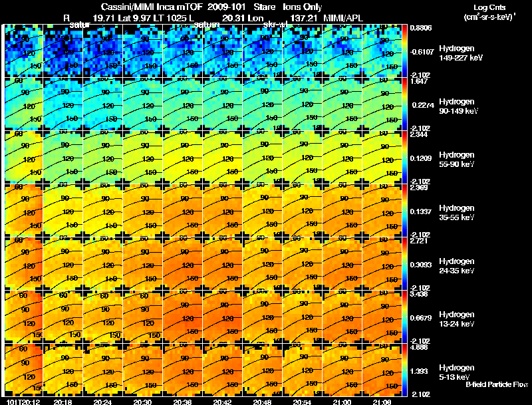Click the Hydrogen 55-90 keV label
The width and height of the screenshot is (532, 405).
click(x=456, y=160)
